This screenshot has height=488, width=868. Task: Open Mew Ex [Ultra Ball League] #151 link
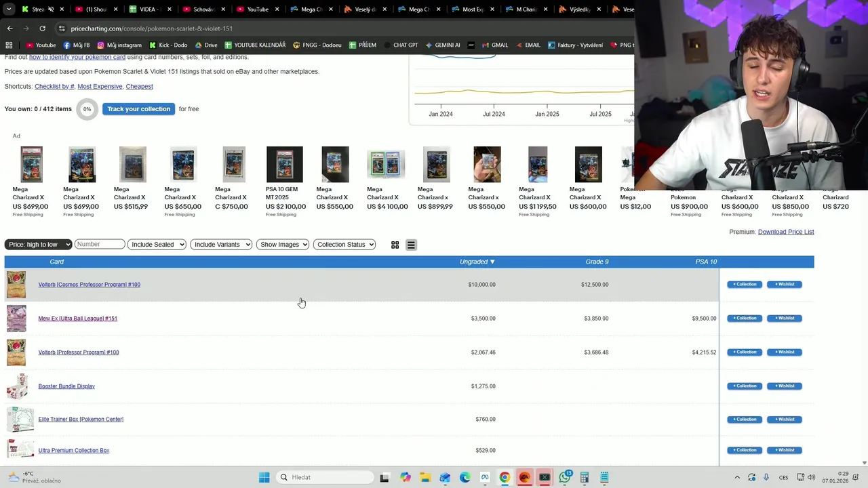point(77,319)
